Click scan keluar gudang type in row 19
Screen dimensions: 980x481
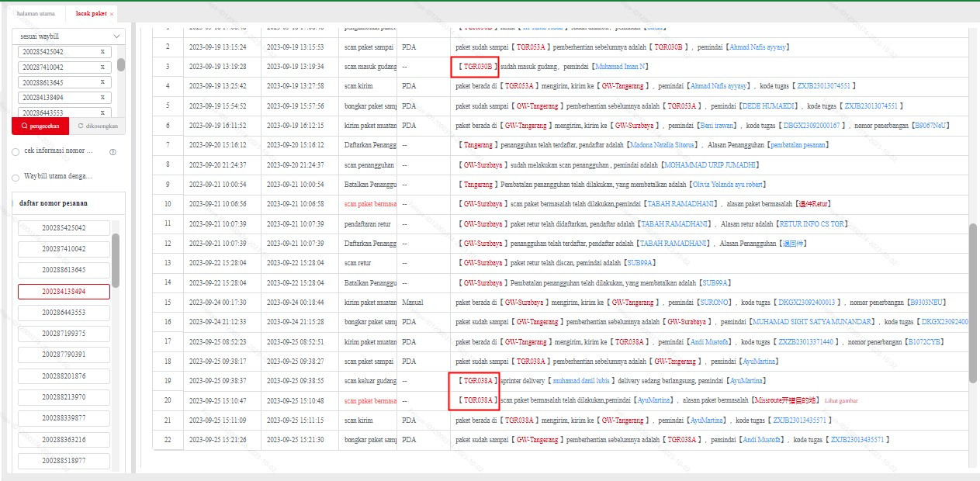coord(371,381)
